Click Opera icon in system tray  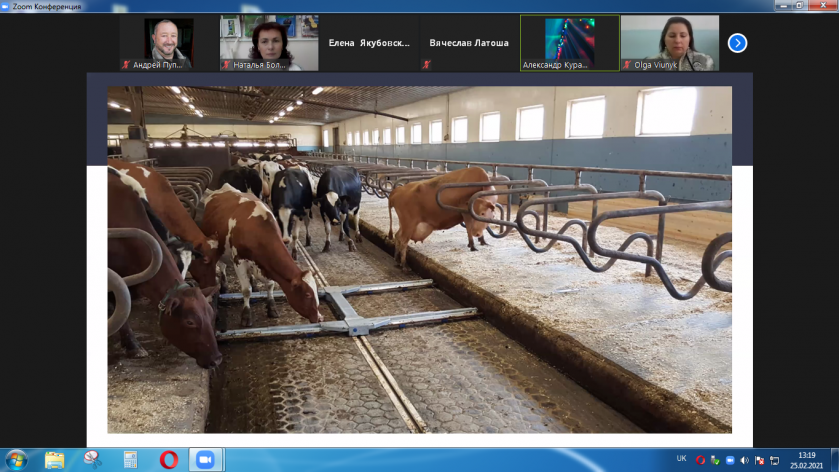coord(700,460)
